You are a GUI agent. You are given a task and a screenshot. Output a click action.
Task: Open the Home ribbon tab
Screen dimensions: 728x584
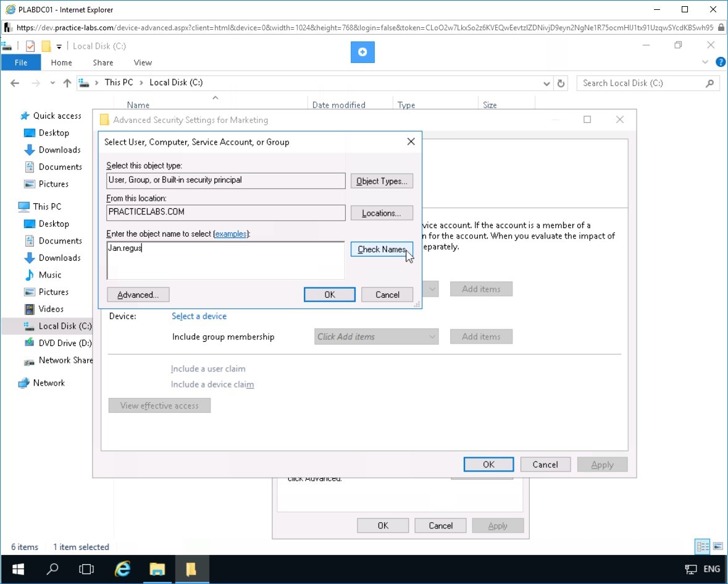click(61, 62)
